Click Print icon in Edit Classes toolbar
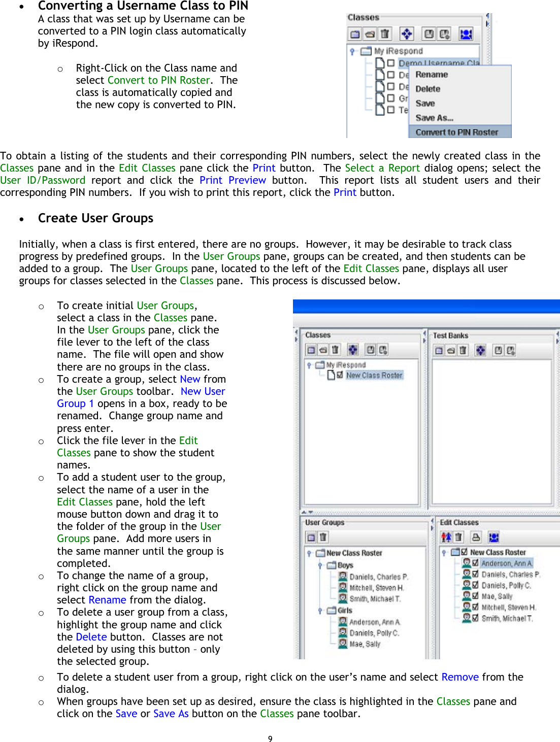Image resolution: width=560 pixels, height=742 pixels. [x=476, y=537]
